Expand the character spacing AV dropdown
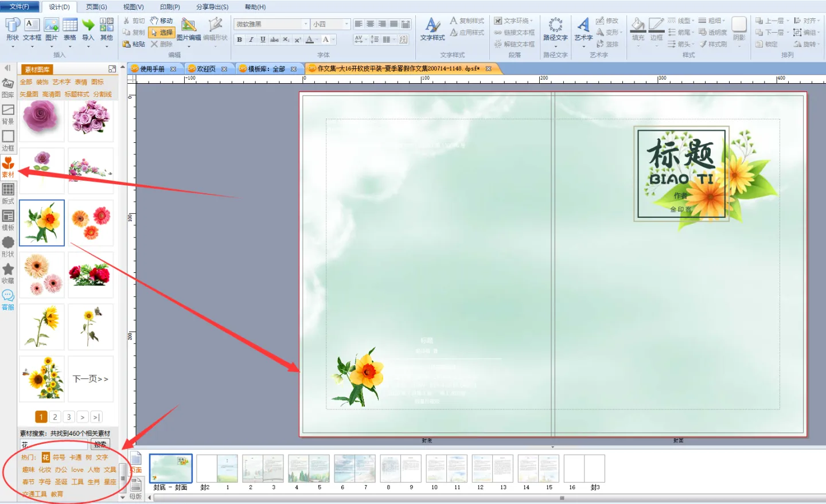The width and height of the screenshot is (826, 504). [365, 40]
